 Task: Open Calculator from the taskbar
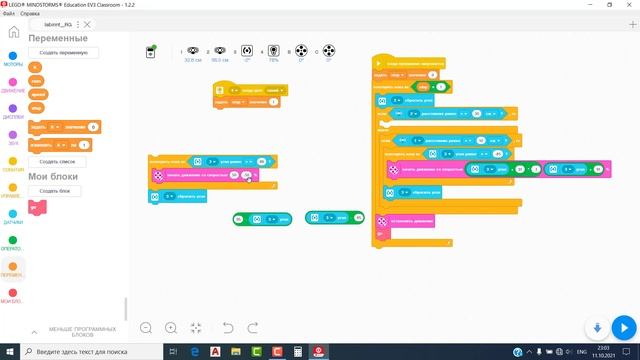pyautogui.click(x=298, y=351)
